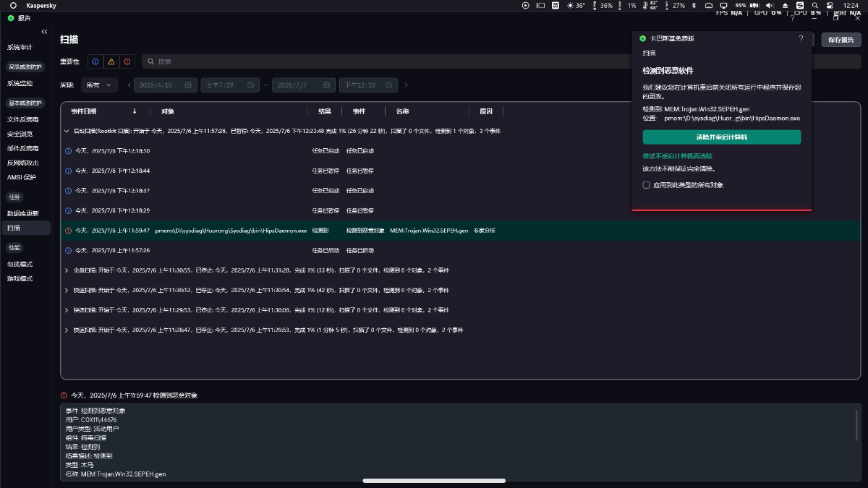Open 游戏模式 in the sidebar
The image size is (868, 488).
click(20, 278)
